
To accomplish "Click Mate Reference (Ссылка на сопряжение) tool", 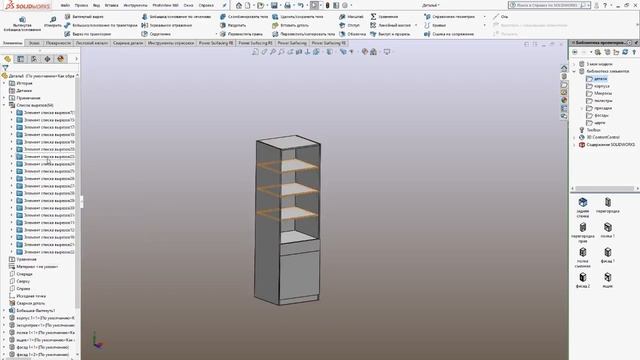I will click(449, 34).
